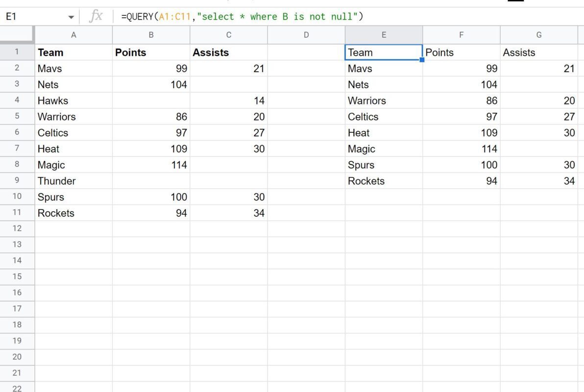584x392 pixels.
Task: Select column A header
Action: pyautogui.click(x=73, y=35)
